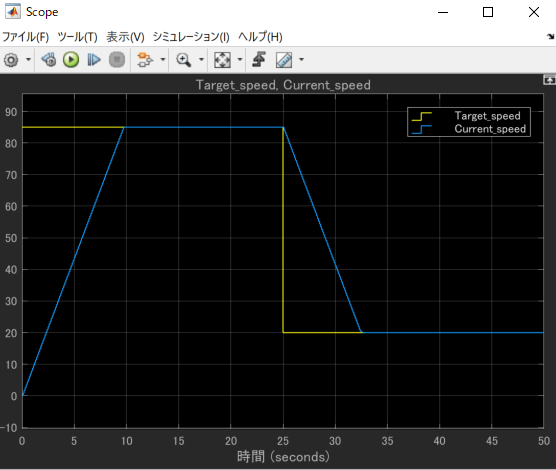Open the ヘルプ(H) menu
556x470 pixels.
pyautogui.click(x=260, y=37)
